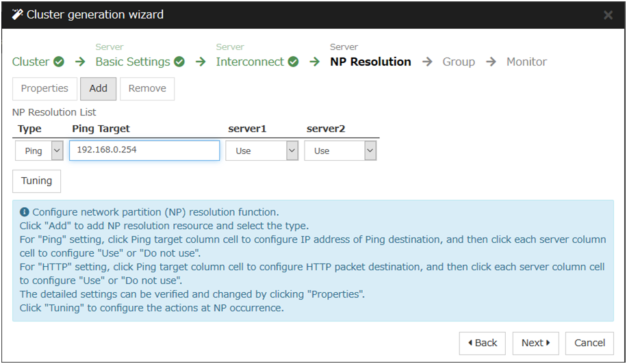
Task: Go to the Cluster wizard step
Action: 31,62
